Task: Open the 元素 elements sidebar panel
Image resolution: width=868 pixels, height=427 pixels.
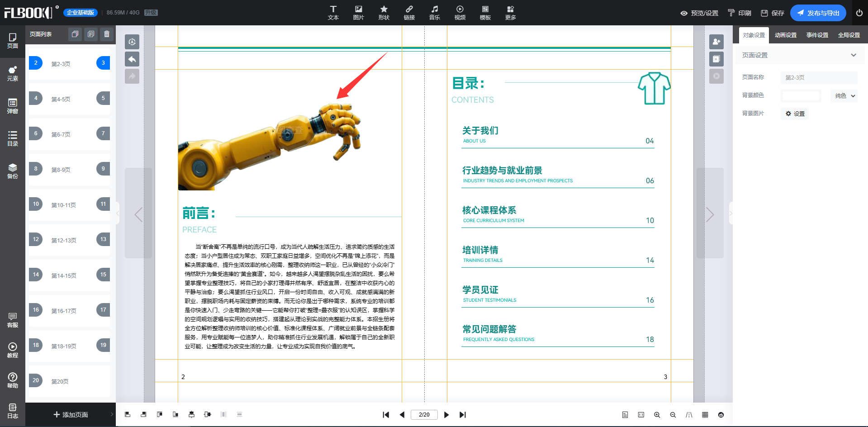Action: click(13, 73)
